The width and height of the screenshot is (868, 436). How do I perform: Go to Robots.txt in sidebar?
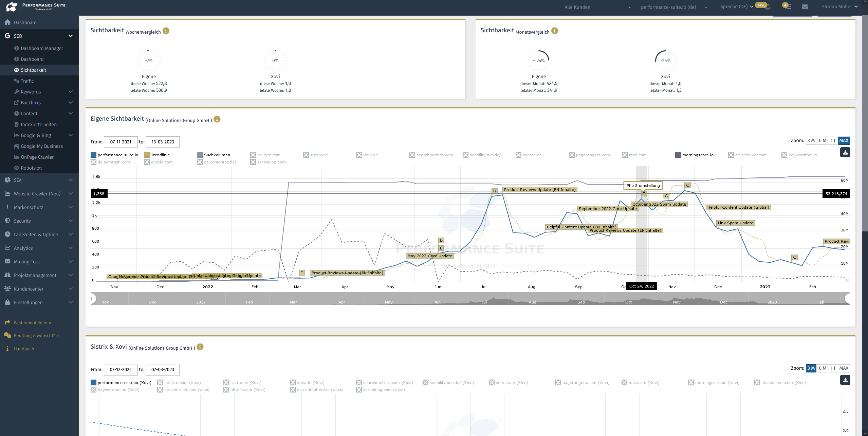pyautogui.click(x=31, y=168)
